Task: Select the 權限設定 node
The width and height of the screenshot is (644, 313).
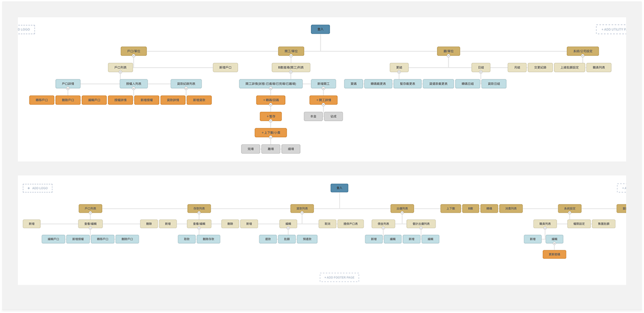Action: (579, 224)
